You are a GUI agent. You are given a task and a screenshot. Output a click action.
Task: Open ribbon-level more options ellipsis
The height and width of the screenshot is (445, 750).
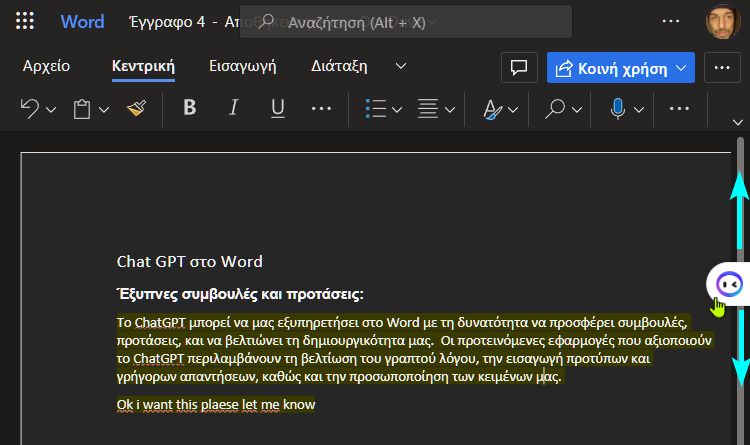[x=722, y=68]
